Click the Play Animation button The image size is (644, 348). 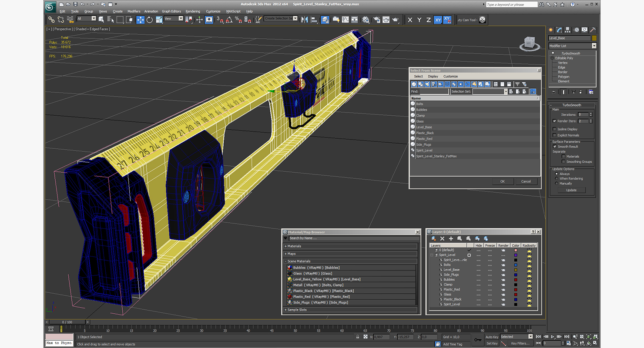553,337
